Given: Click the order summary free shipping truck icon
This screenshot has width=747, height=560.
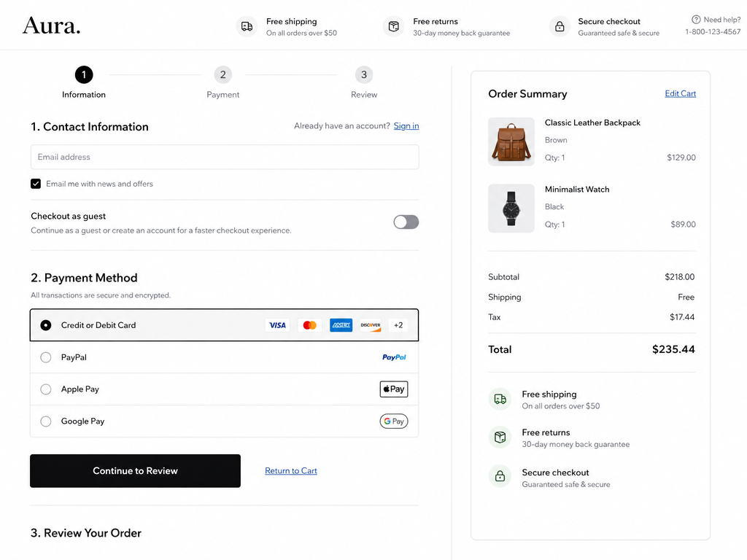Looking at the screenshot, I should 500,399.
